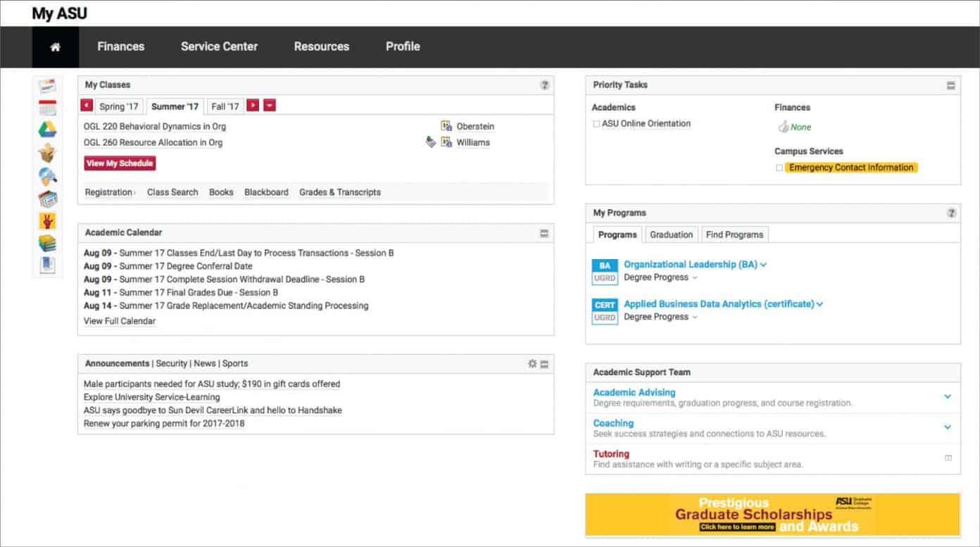The height and width of the screenshot is (547, 980).
Task: Click the View My Schedule button
Action: click(x=120, y=163)
